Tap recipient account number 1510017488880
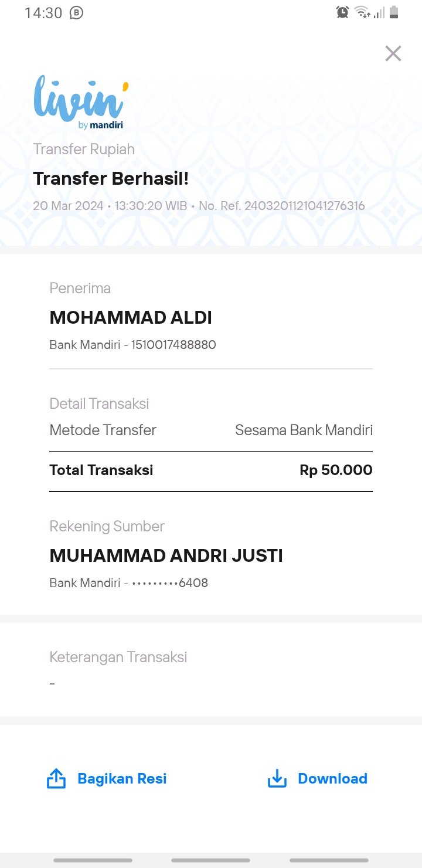This screenshot has width=422, height=868. pos(173,345)
